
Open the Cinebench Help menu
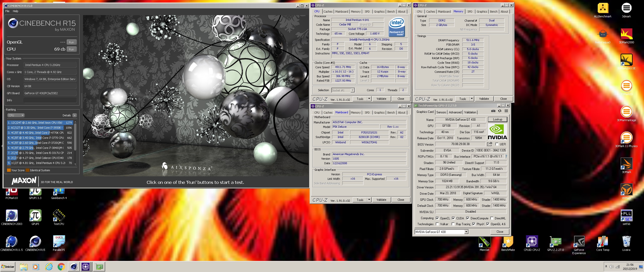[x=16, y=11]
